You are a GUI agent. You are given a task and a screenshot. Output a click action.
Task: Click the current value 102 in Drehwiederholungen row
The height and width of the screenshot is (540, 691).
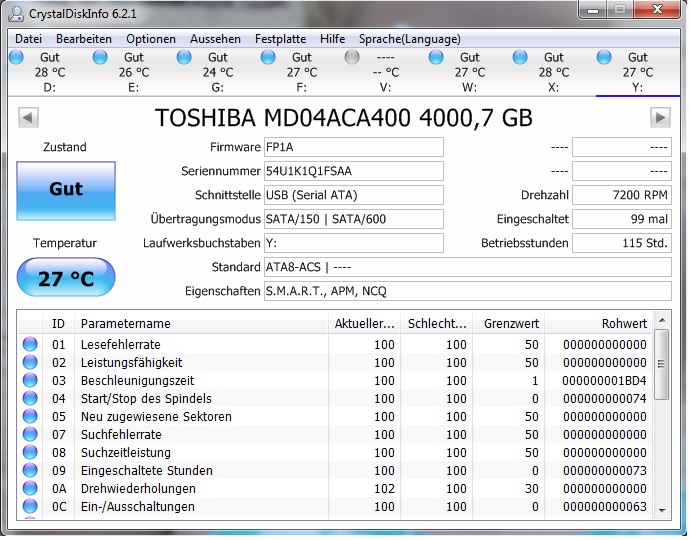(384, 489)
